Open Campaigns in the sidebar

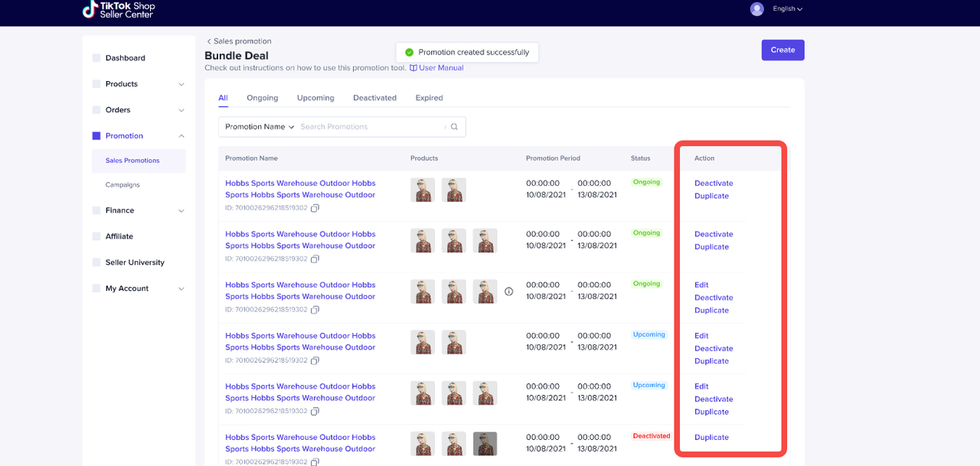[122, 185]
